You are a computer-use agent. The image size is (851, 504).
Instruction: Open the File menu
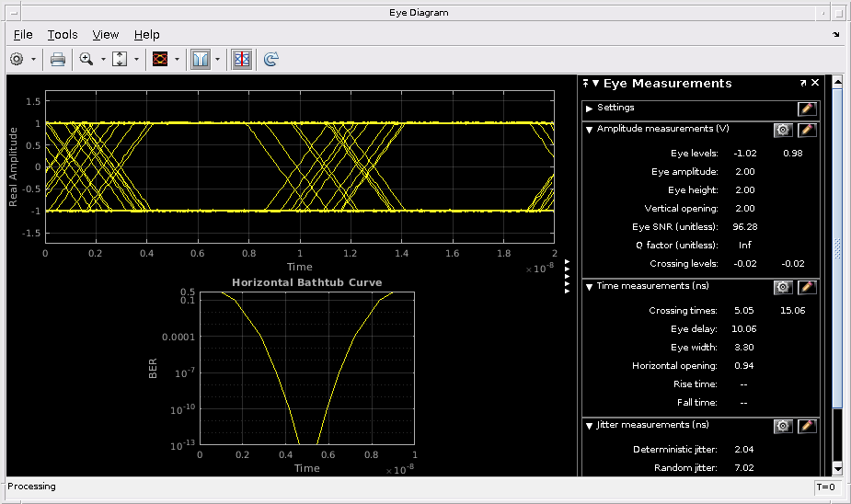(x=23, y=34)
